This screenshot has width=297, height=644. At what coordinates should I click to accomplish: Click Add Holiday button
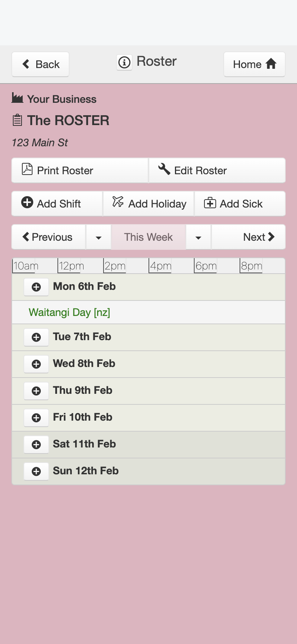148,204
